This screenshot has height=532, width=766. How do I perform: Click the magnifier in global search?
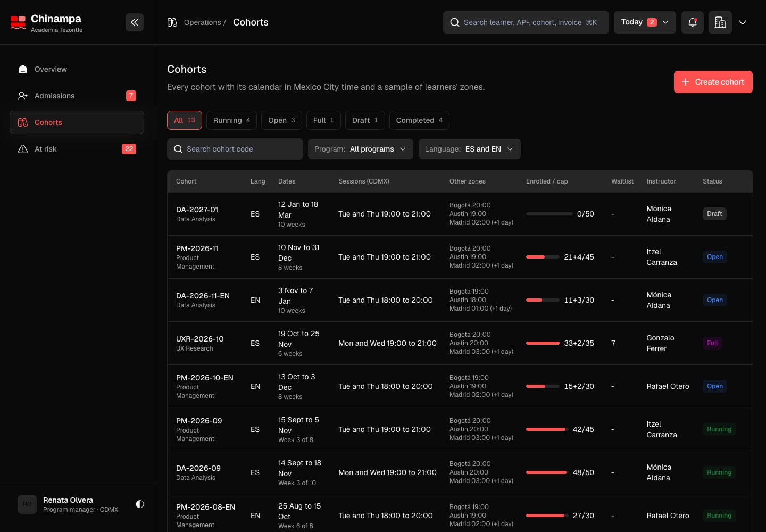click(455, 22)
